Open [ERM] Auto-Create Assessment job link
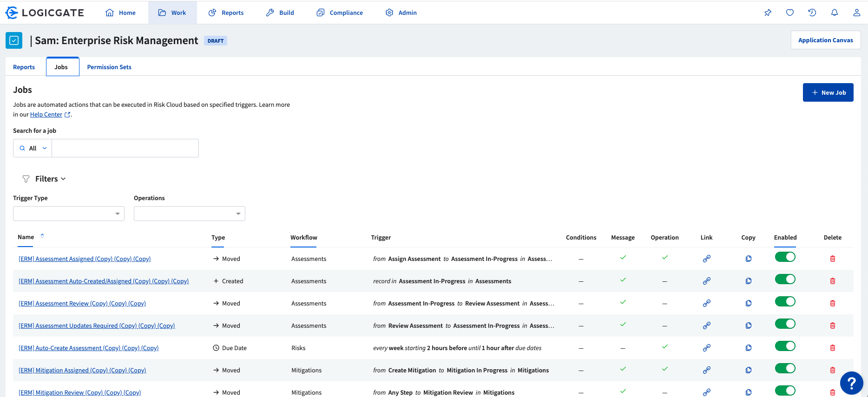This screenshot has width=868, height=397. coord(89,348)
